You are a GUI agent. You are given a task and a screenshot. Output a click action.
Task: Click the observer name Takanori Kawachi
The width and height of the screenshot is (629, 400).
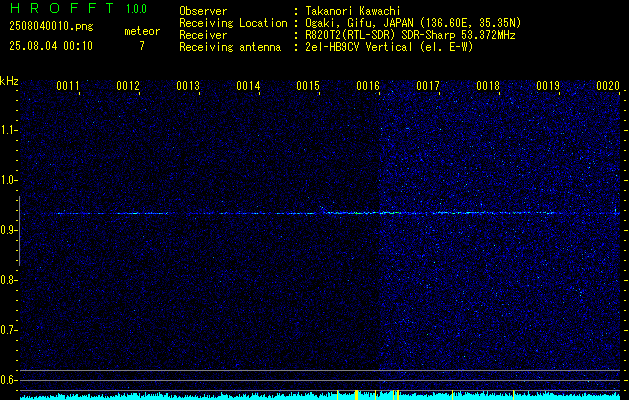(353, 11)
